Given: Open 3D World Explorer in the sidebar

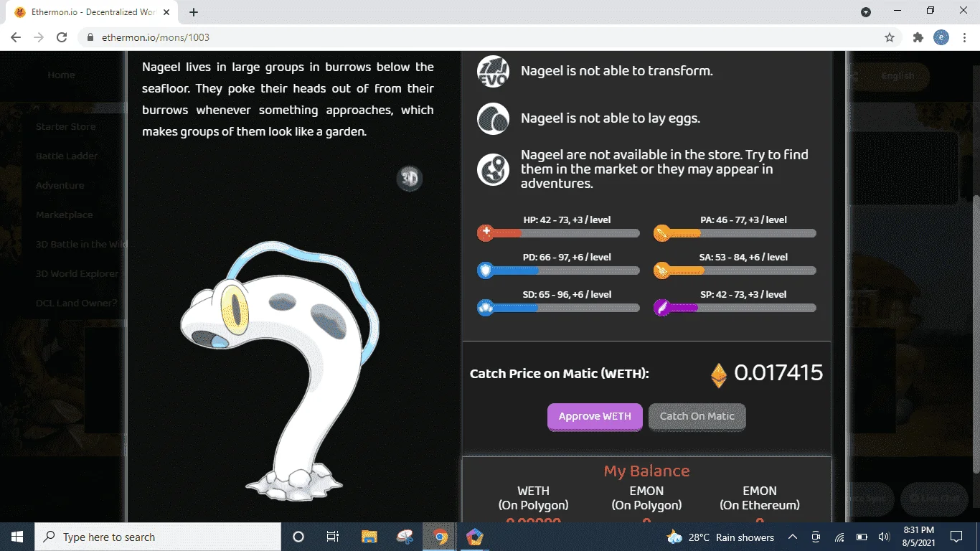Looking at the screenshot, I should point(77,273).
